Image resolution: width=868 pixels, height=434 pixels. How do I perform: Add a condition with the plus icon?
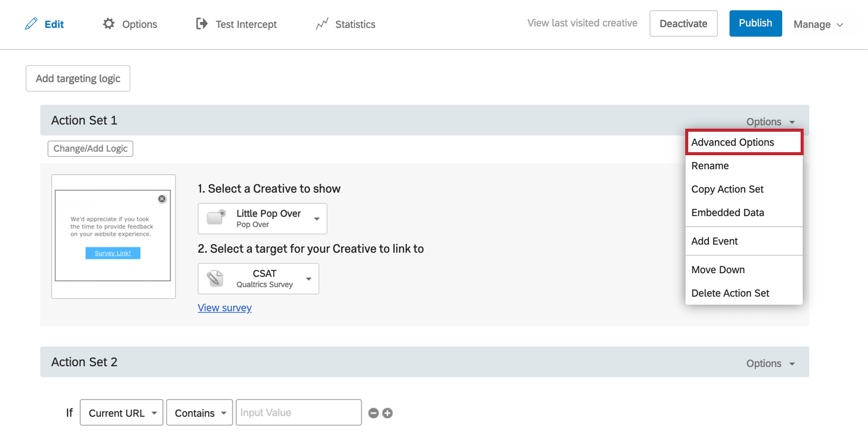point(388,413)
